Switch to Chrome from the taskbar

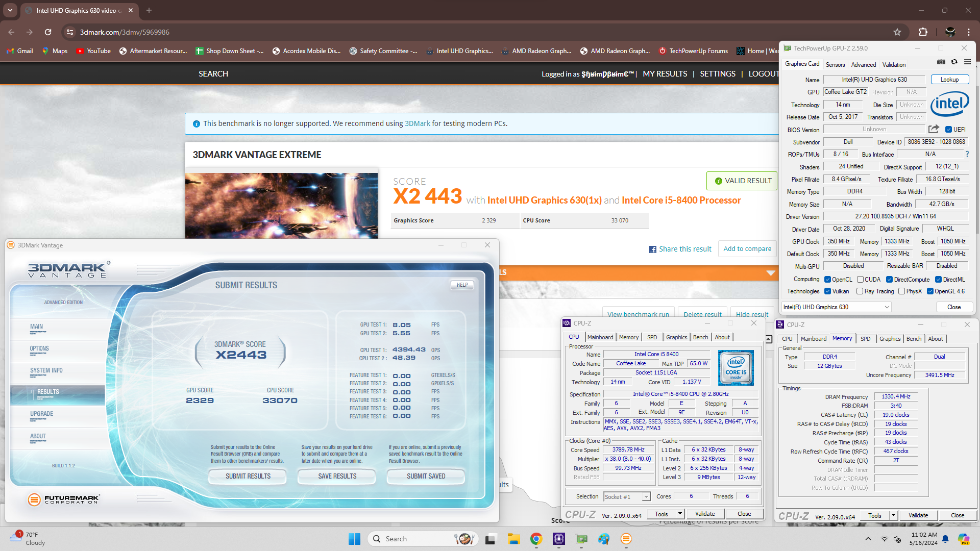[536, 539]
